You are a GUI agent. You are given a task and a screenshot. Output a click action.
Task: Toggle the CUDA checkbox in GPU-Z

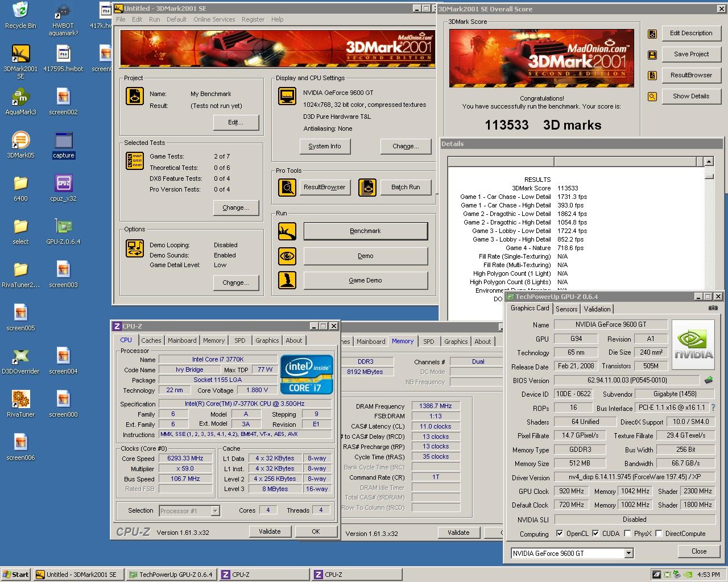tap(595, 534)
